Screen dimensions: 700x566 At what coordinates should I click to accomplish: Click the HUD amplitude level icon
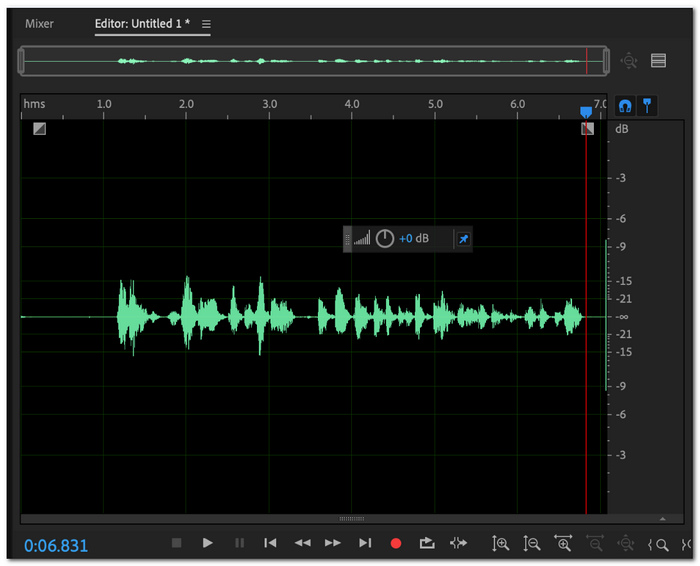tap(362, 238)
